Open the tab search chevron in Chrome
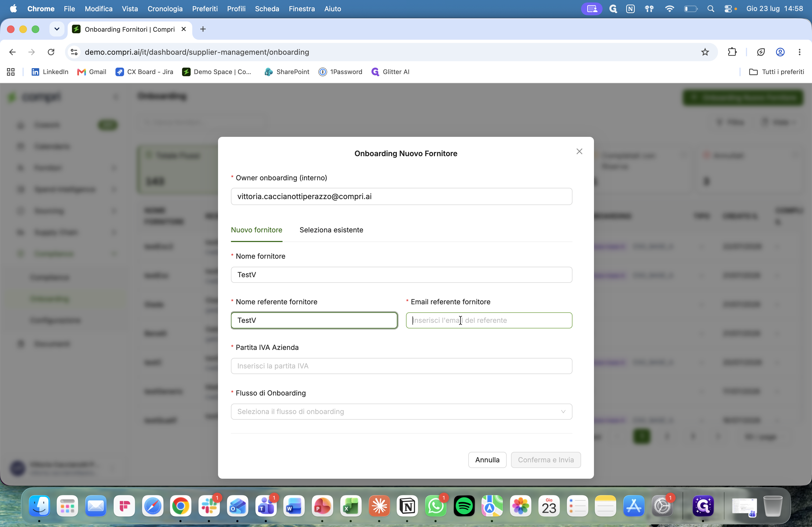This screenshot has width=812, height=527. [57, 29]
